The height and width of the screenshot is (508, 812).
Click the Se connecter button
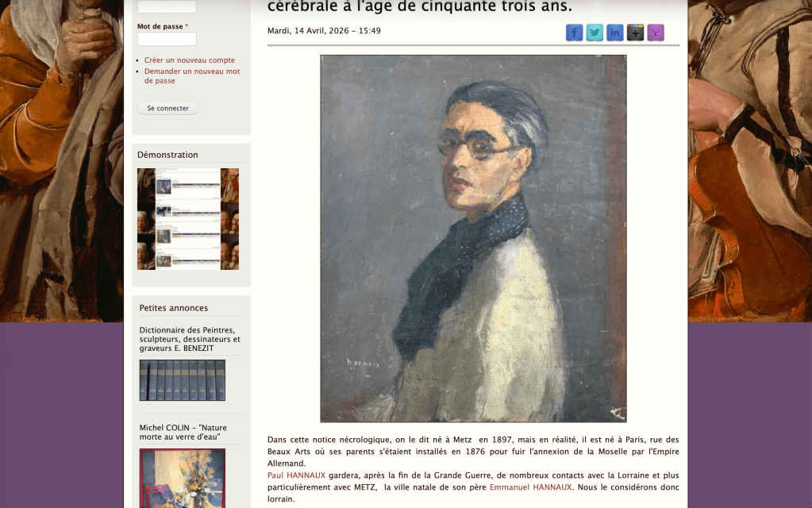(x=167, y=108)
